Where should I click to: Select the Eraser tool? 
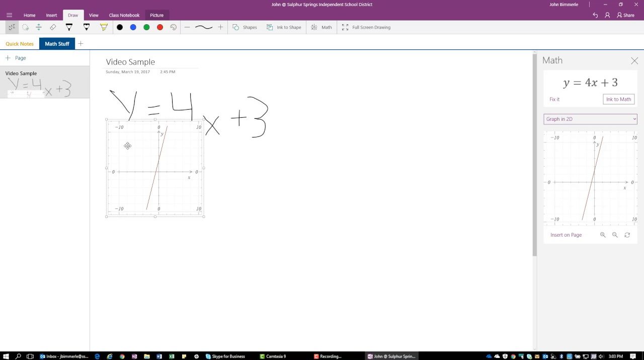tap(53, 27)
